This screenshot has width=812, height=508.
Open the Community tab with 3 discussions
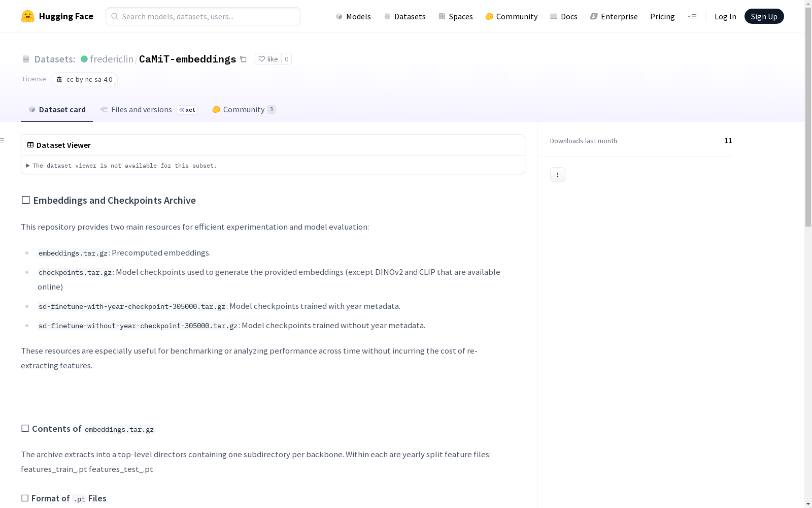[x=244, y=110]
